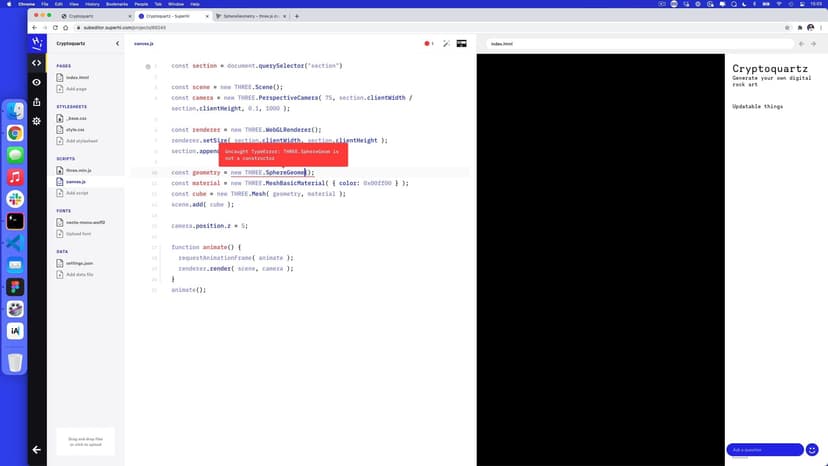Click the smiley chat button

tap(812, 450)
